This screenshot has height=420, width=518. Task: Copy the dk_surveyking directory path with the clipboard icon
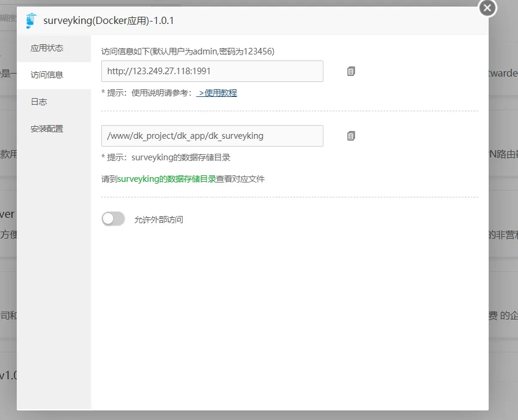tap(351, 136)
